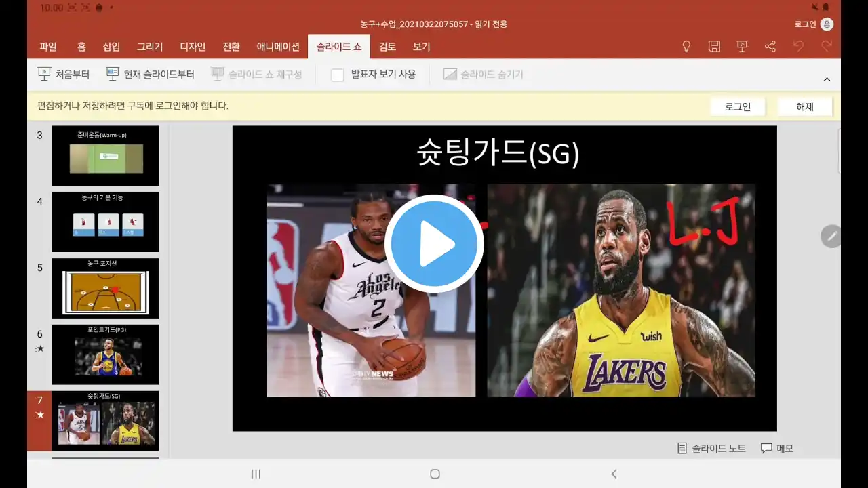This screenshot has width=868, height=488.
Task: Click the undo arrow icon
Action: [798, 46]
